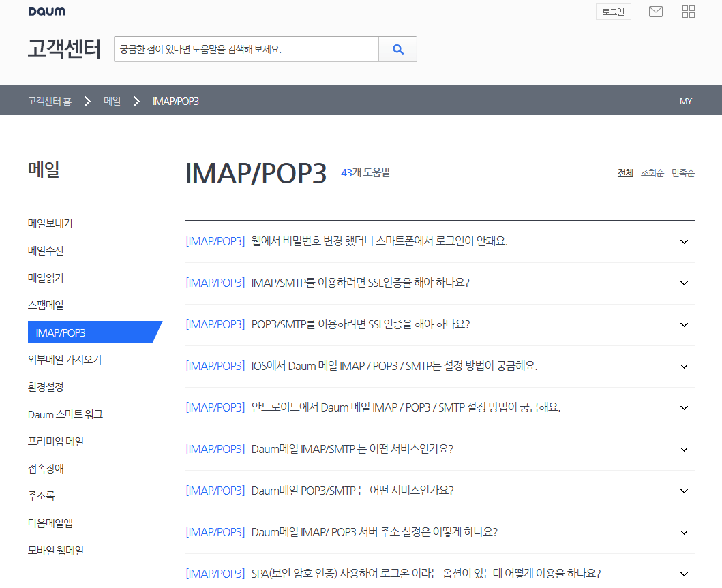Open question 'IOS에서 Daum 메일 IMAP / POP3 / SMTP는 설정 방법'

pyautogui.click(x=394, y=366)
